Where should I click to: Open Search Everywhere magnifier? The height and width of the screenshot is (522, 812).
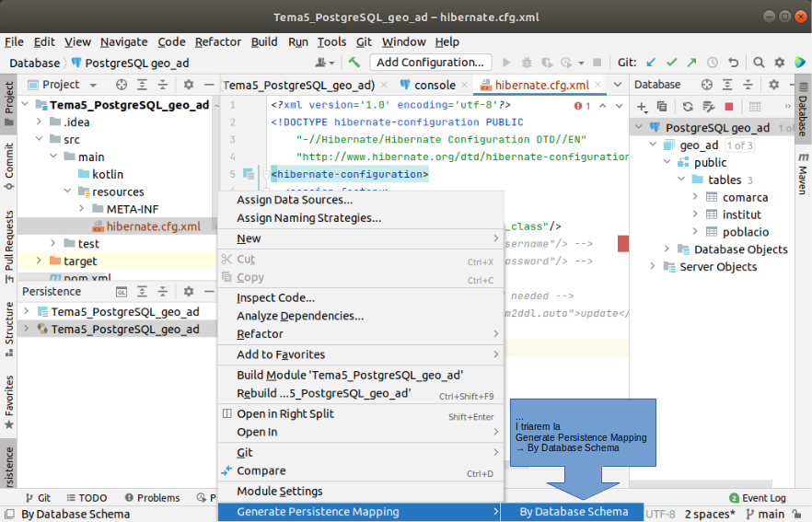(x=759, y=63)
